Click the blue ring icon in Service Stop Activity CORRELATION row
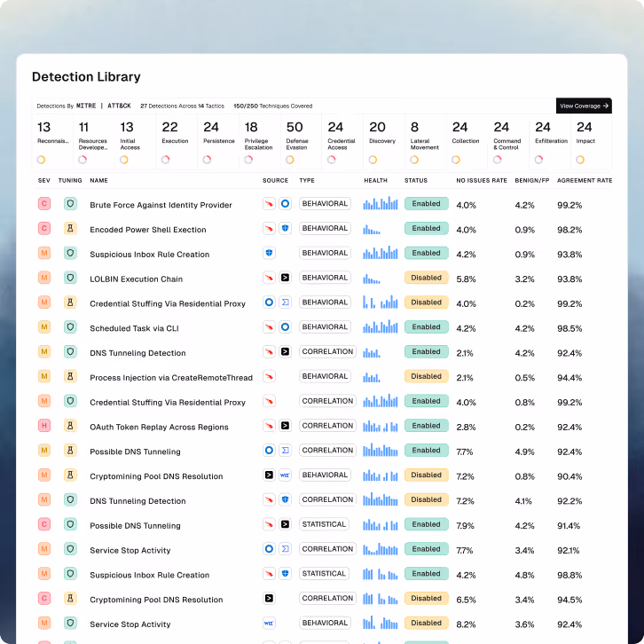The width and height of the screenshot is (644, 644). pyautogui.click(x=269, y=549)
